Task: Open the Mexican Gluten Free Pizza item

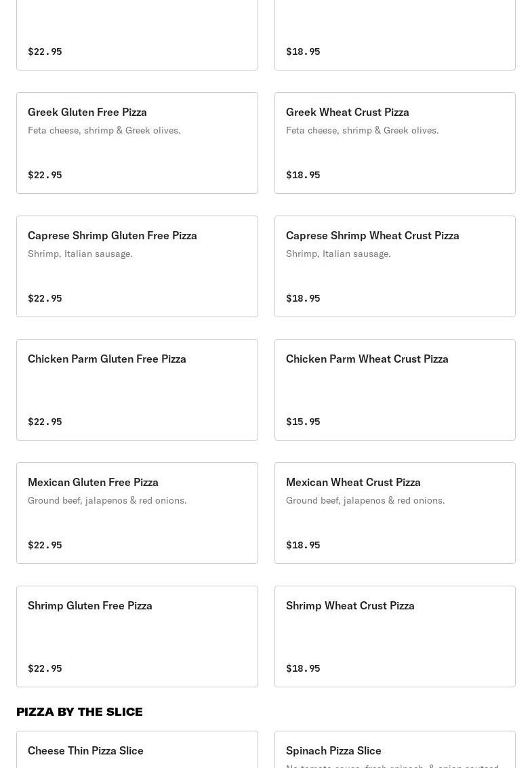Action: (x=93, y=482)
